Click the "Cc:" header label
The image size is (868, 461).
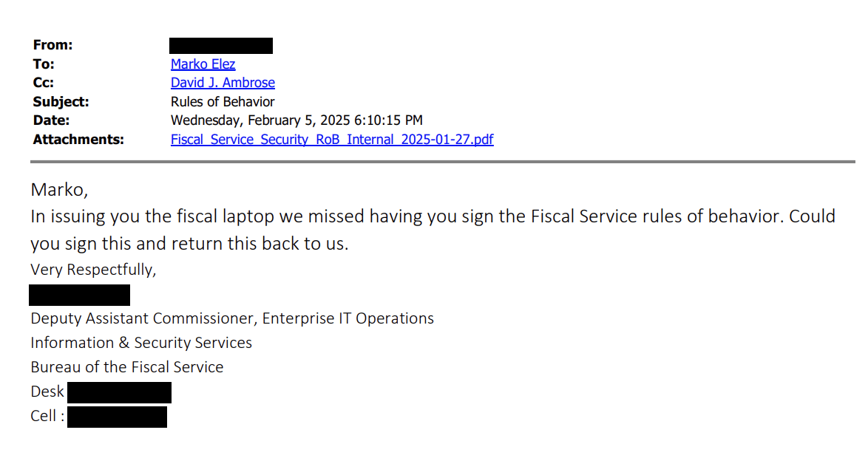coord(44,83)
